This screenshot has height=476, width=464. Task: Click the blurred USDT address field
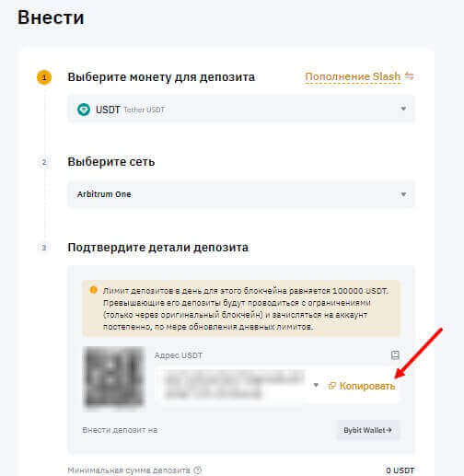click(x=233, y=385)
